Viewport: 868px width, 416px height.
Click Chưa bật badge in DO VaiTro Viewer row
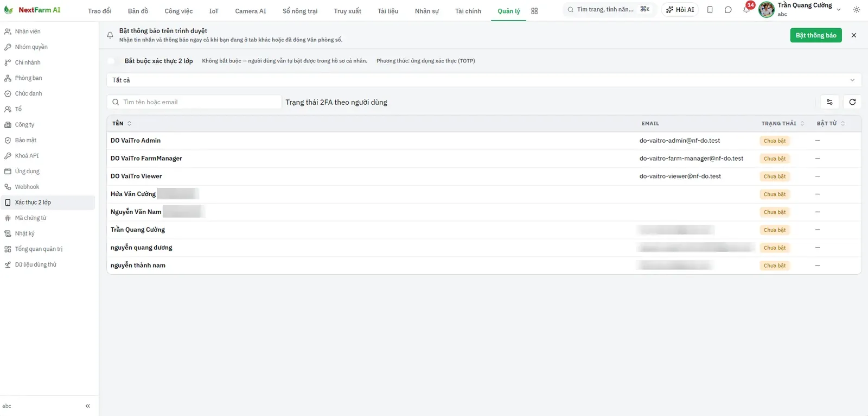[x=775, y=177]
